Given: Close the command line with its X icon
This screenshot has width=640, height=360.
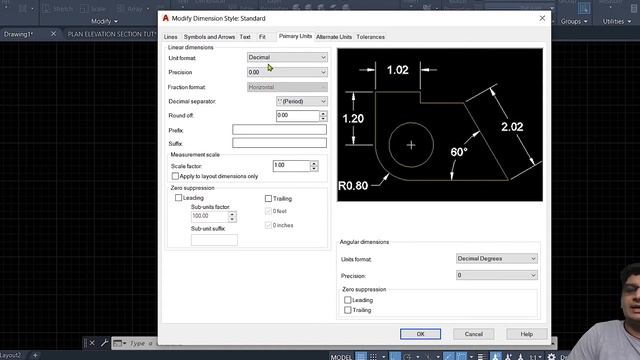Looking at the screenshot, I should (x=92, y=343).
